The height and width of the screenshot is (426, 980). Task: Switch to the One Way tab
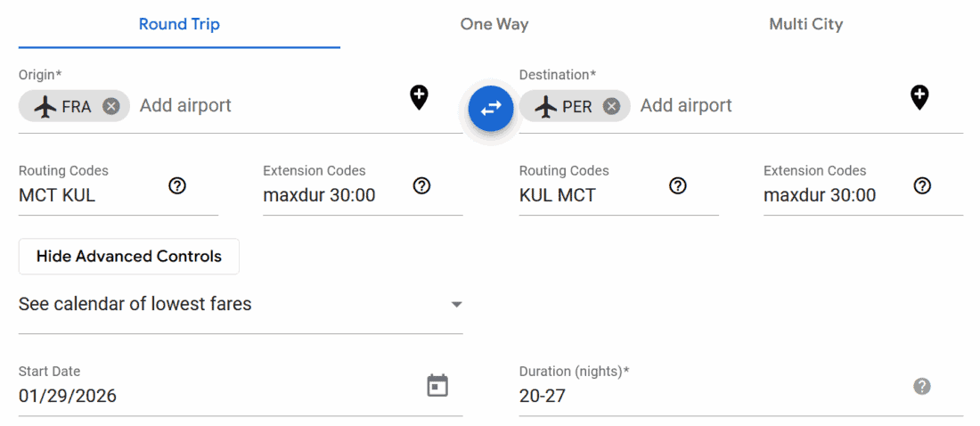click(x=494, y=24)
